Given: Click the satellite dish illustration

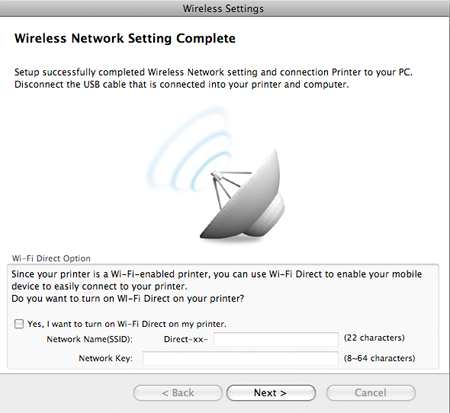Looking at the screenshot, I should coord(243,197).
